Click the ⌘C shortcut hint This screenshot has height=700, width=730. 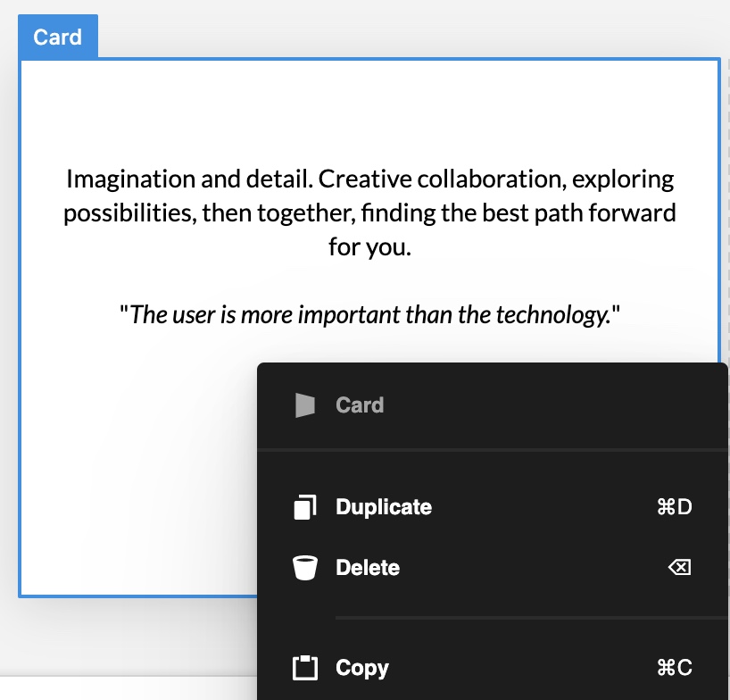(x=674, y=668)
